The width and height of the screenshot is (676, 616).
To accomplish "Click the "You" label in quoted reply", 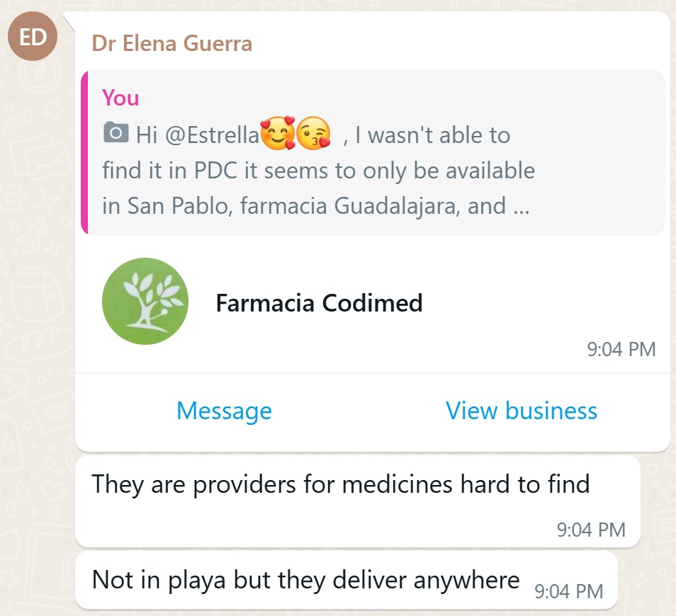I will (120, 98).
